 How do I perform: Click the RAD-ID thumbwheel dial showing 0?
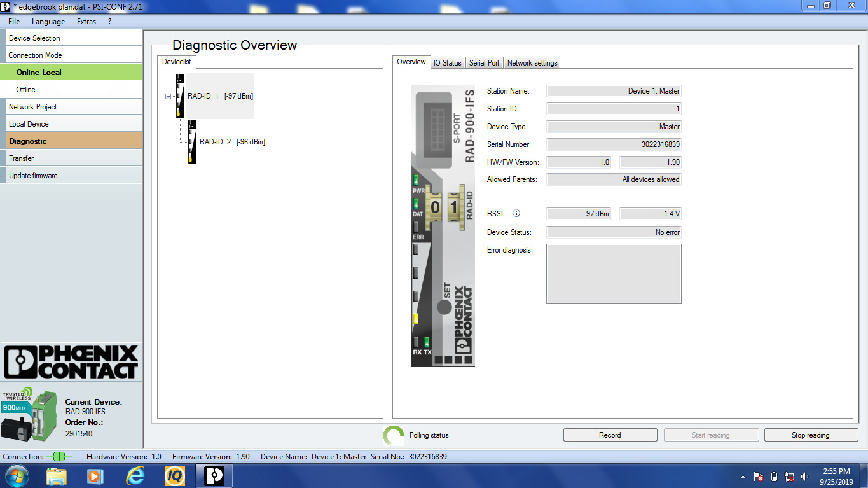(x=435, y=207)
